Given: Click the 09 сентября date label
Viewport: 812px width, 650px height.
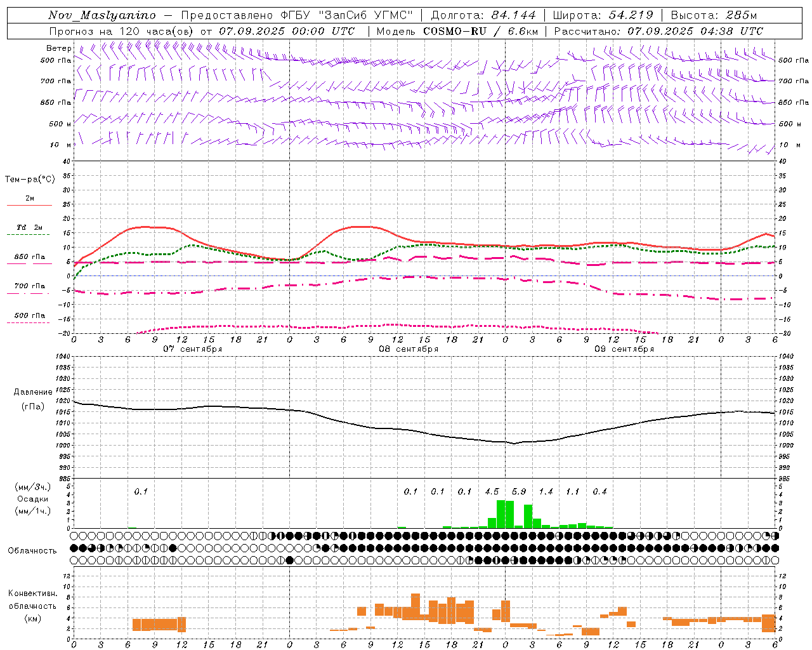Looking at the screenshot, I should point(624,348).
